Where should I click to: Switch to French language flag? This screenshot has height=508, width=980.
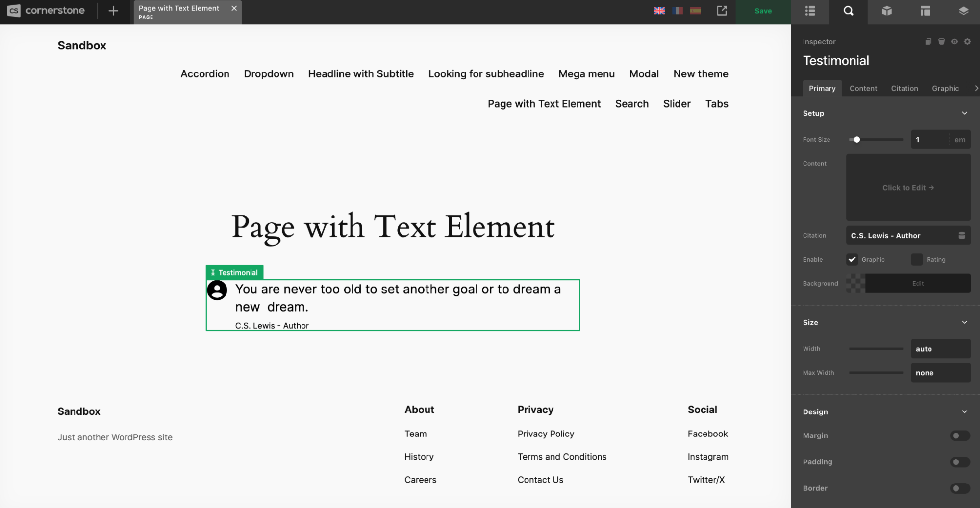[x=678, y=11]
